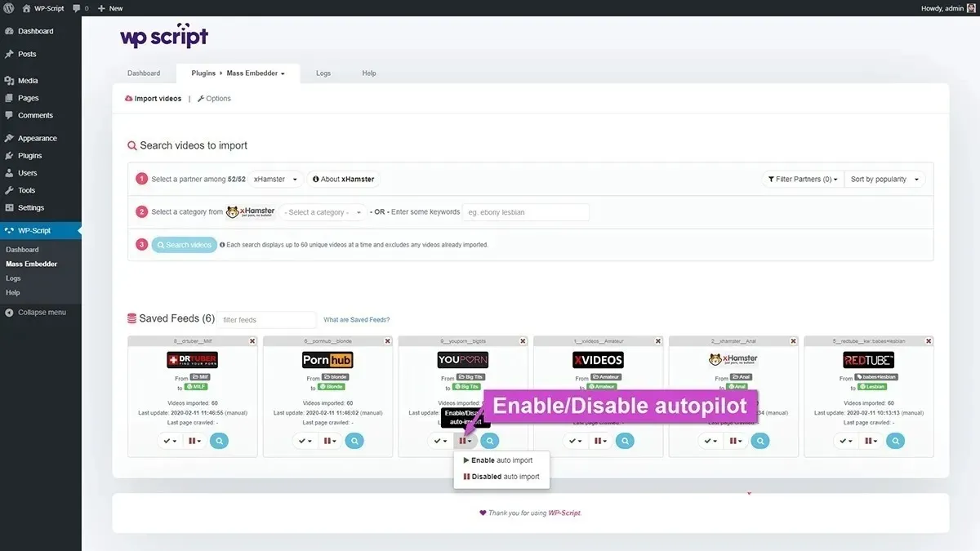The image size is (980, 551).
Task: Delete the drtuber Milf feed with X
Action: [252, 341]
